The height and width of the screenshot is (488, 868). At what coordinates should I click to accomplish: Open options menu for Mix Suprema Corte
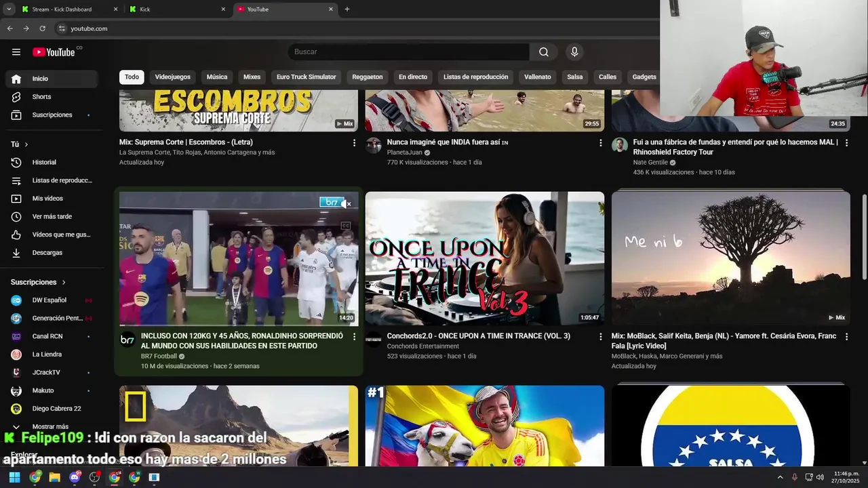click(x=354, y=143)
